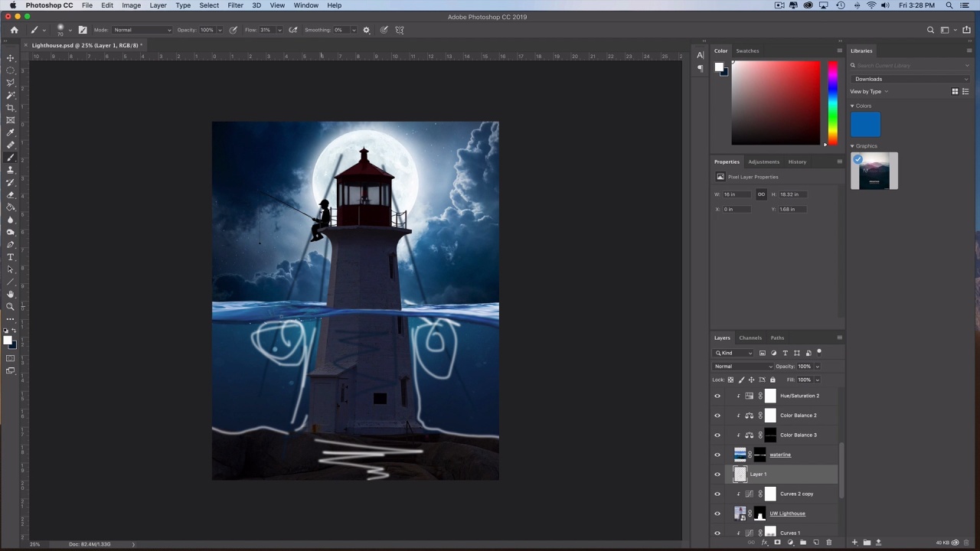Screen dimensions: 980x551
Task: Choose the Type tool
Action: coord(11,257)
